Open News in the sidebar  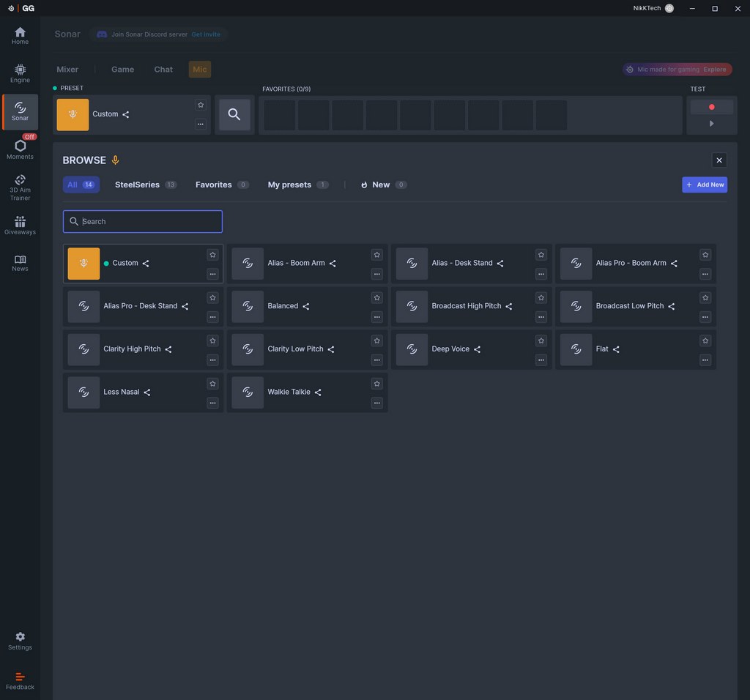pos(20,263)
